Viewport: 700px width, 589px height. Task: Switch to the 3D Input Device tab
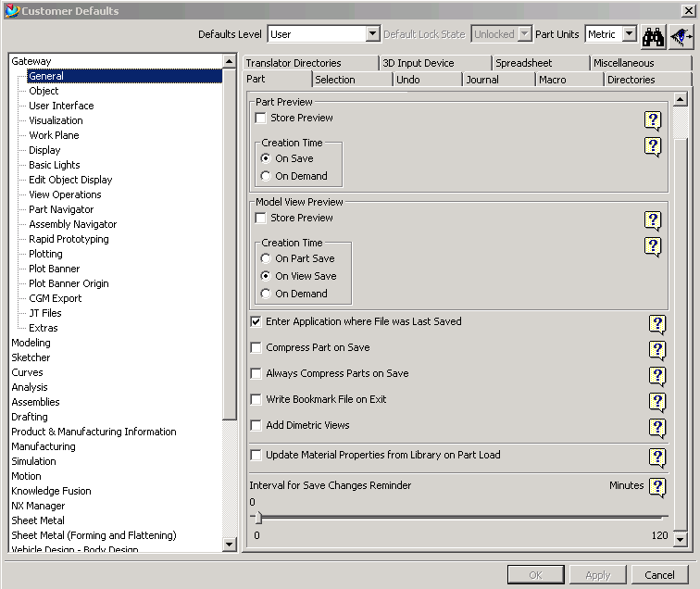pyautogui.click(x=435, y=63)
